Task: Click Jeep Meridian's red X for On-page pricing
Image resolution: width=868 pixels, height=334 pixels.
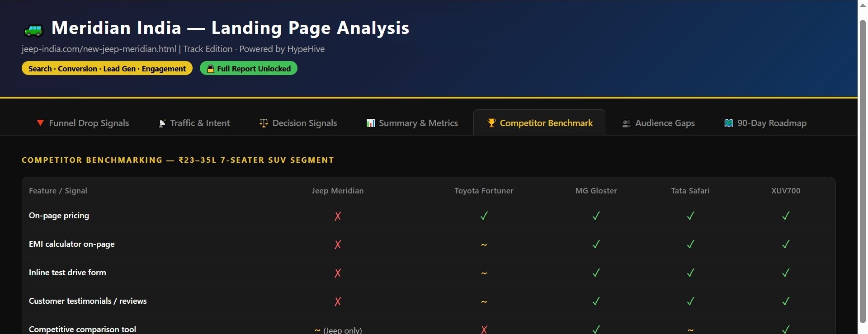Action: (338, 216)
